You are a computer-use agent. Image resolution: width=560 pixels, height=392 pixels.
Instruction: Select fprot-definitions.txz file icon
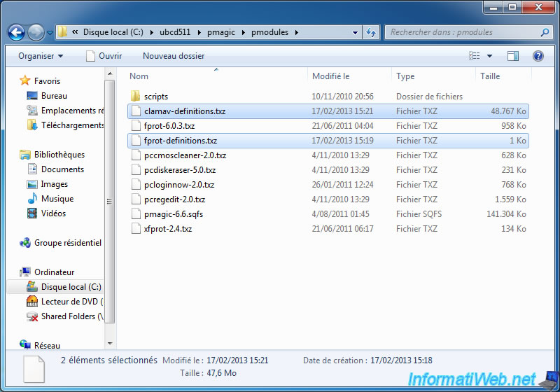tap(136, 140)
